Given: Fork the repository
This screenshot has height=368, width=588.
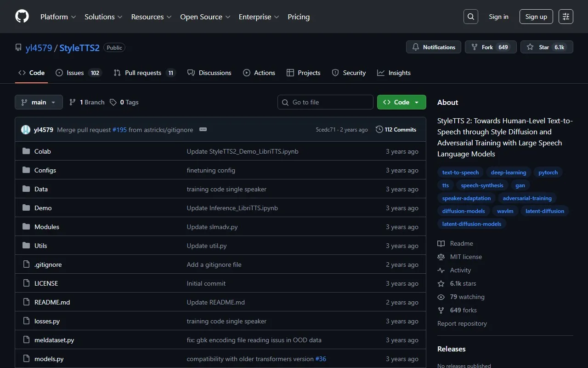Looking at the screenshot, I should point(487,47).
